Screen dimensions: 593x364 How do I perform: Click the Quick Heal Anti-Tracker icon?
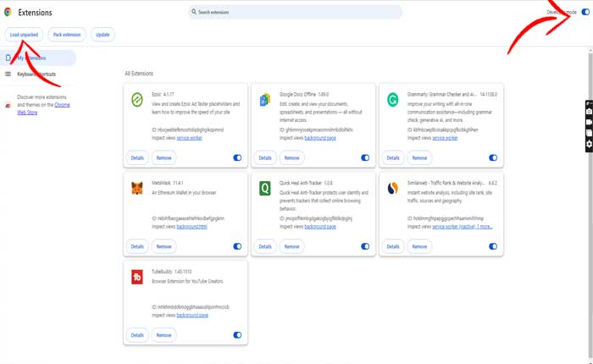[264, 188]
